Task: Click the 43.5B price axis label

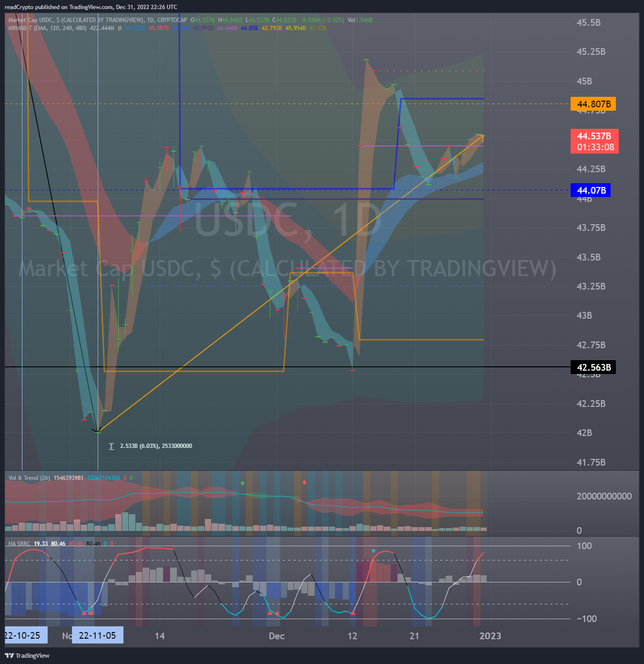Action: [x=588, y=257]
